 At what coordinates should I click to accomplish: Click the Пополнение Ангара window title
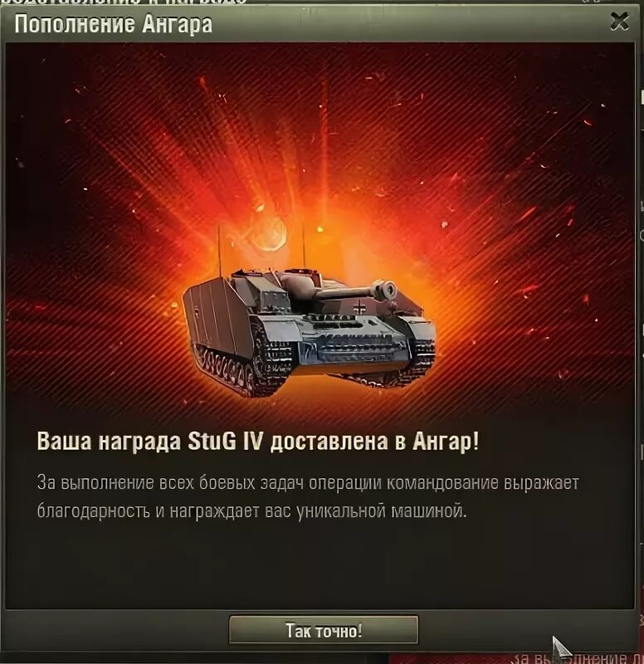pos(113,24)
